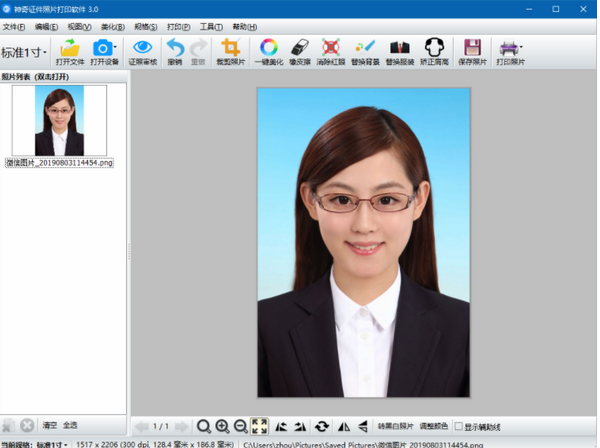Click the 保存照片 save photo icon

click(472, 49)
